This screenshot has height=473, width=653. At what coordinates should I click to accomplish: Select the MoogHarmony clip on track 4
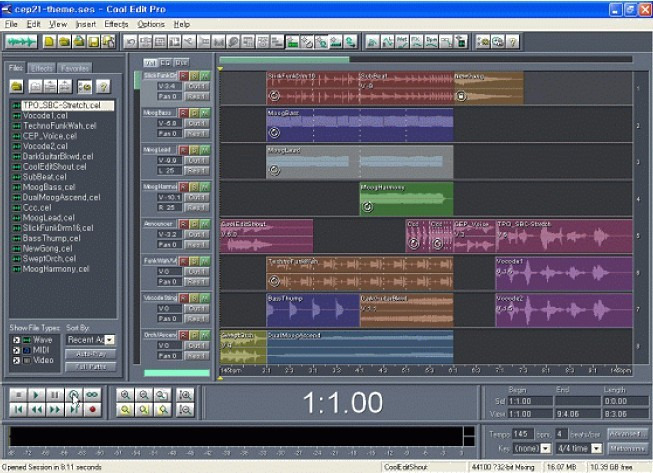406,199
